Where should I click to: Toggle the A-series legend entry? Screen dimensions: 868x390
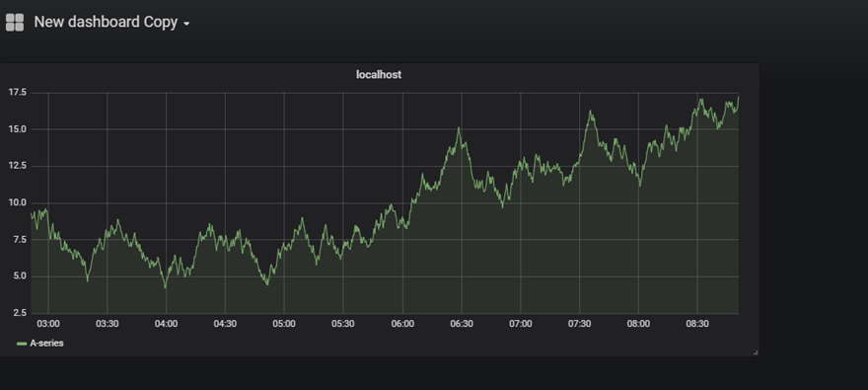click(x=46, y=344)
